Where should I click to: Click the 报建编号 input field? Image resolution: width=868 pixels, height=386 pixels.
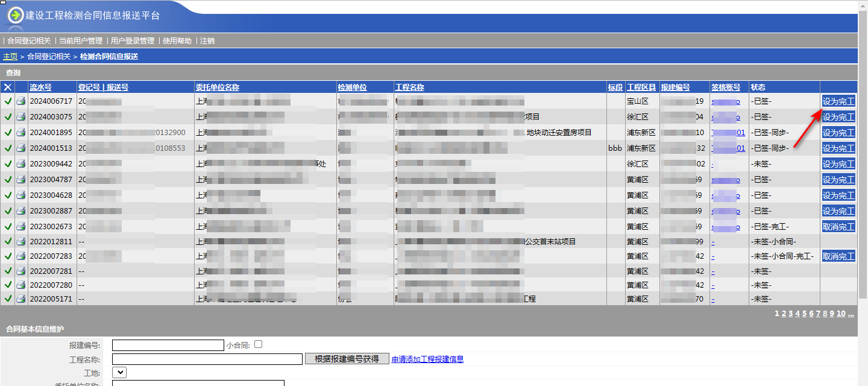coord(168,345)
